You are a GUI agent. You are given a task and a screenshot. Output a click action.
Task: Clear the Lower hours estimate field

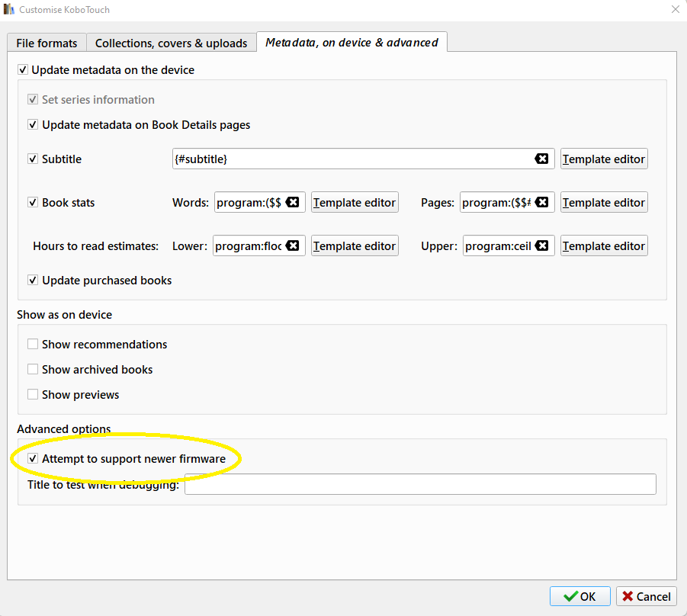[292, 245]
